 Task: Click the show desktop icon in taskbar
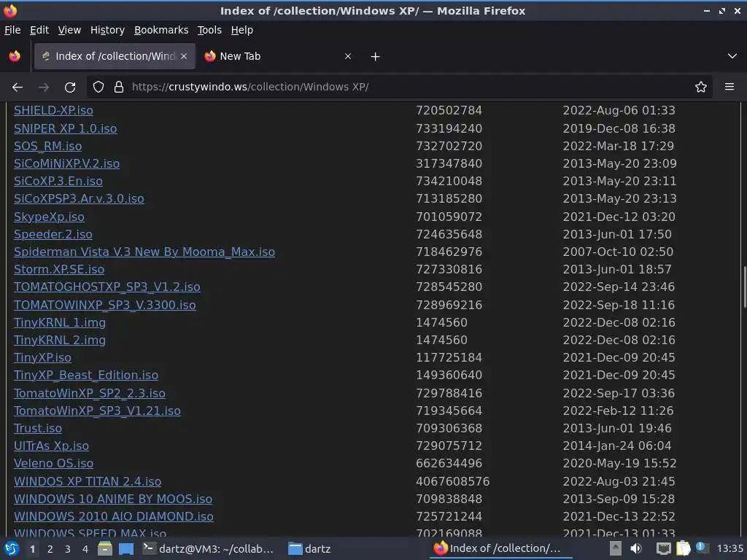tap(126, 549)
